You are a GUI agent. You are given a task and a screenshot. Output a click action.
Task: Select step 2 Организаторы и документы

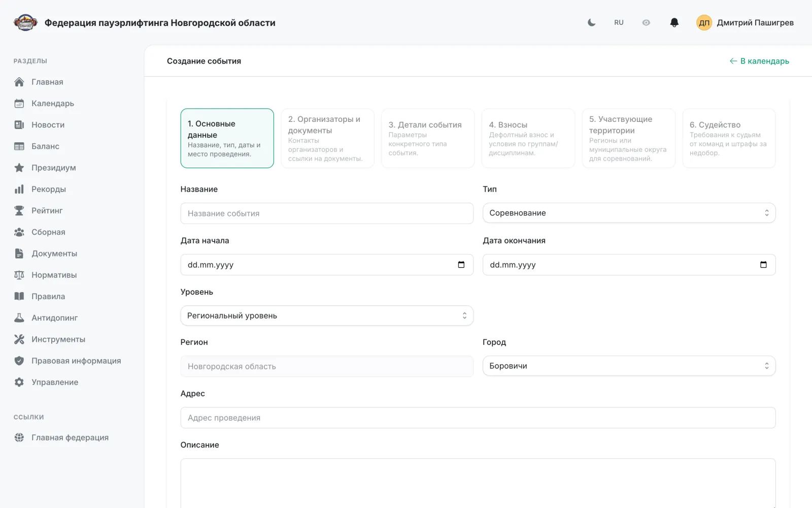pos(327,138)
